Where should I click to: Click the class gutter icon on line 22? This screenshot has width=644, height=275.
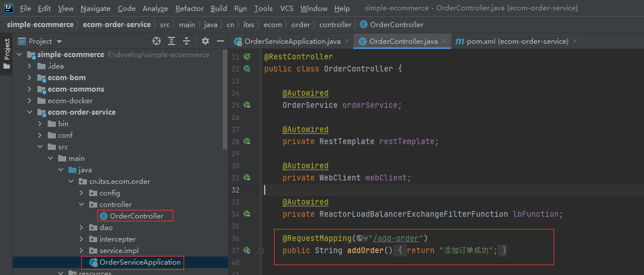247,69
